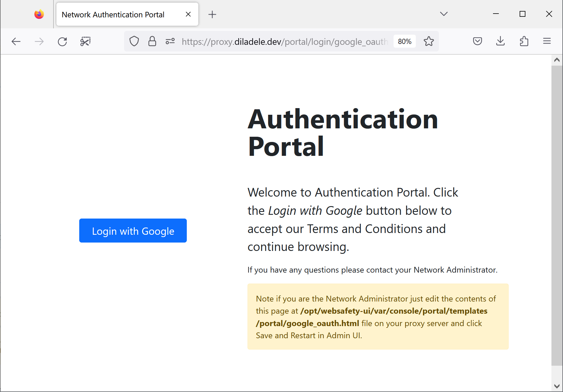
Task: Go back using the back arrow
Action: click(x=16, y=42)
